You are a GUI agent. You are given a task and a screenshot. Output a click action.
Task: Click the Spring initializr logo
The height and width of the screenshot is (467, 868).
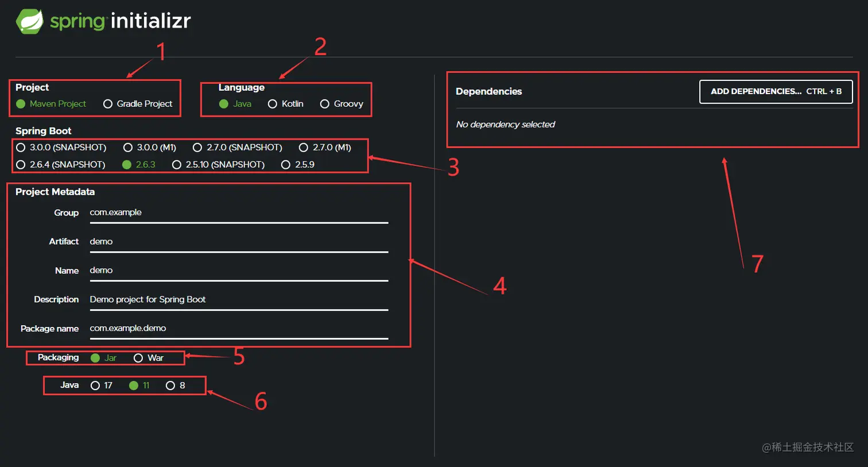click(x=103, y=21)
